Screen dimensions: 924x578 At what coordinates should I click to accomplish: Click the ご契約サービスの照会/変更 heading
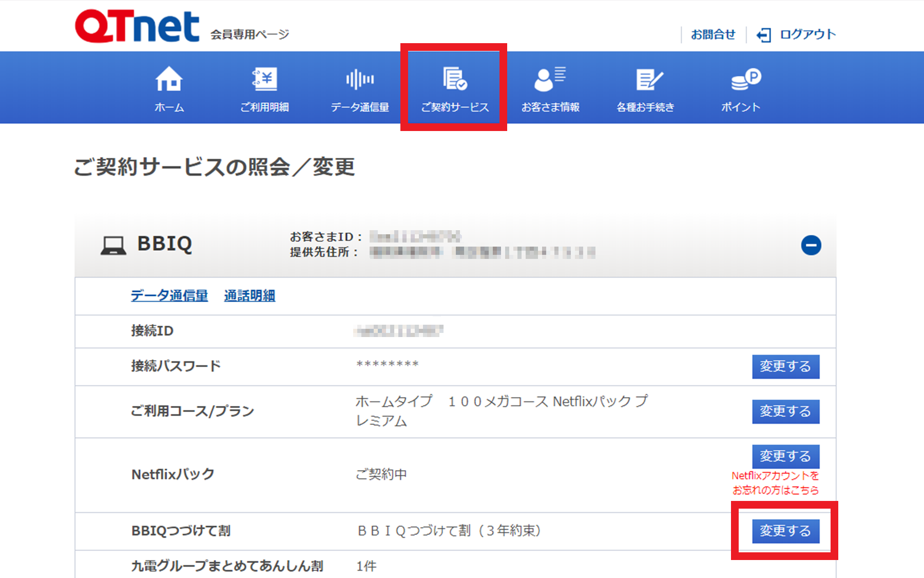(x=215, y=167)
